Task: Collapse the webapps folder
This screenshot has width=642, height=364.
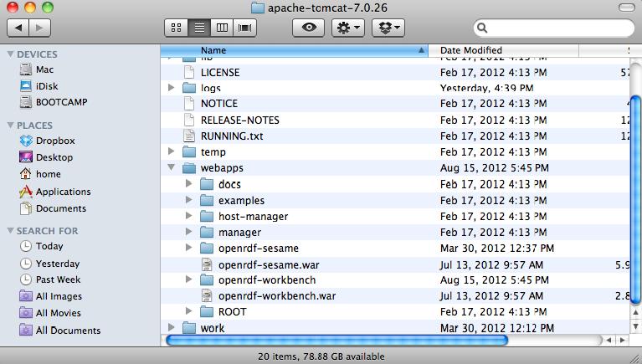Action: pos(172,167)
